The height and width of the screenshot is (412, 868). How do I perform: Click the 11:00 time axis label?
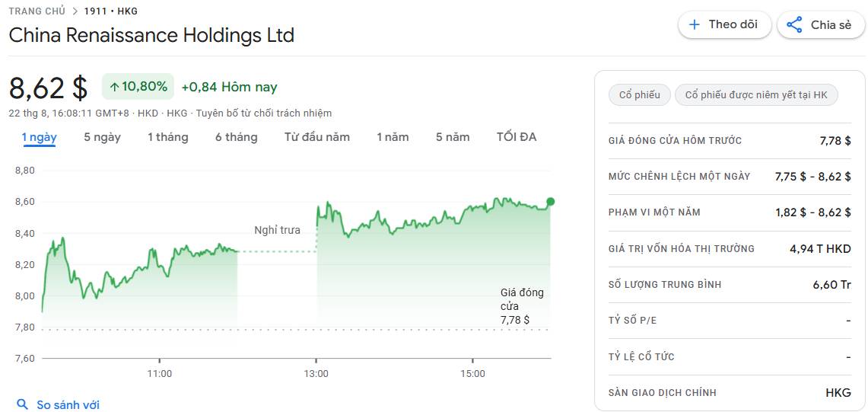160,374
